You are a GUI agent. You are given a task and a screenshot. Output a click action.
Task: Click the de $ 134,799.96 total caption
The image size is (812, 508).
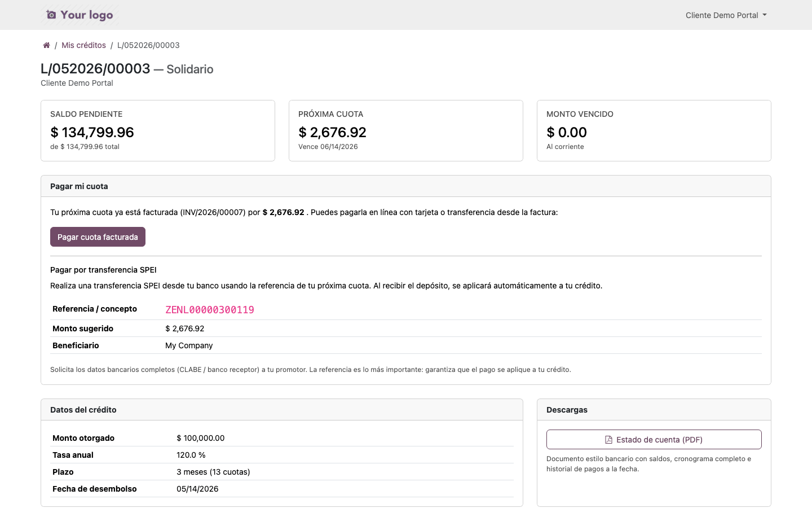85,147
